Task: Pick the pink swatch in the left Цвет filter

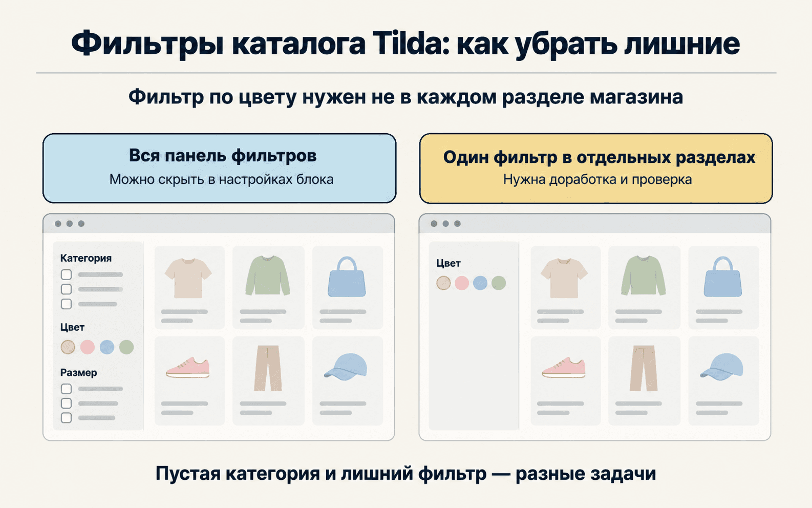Action: (x=88, y=347)
